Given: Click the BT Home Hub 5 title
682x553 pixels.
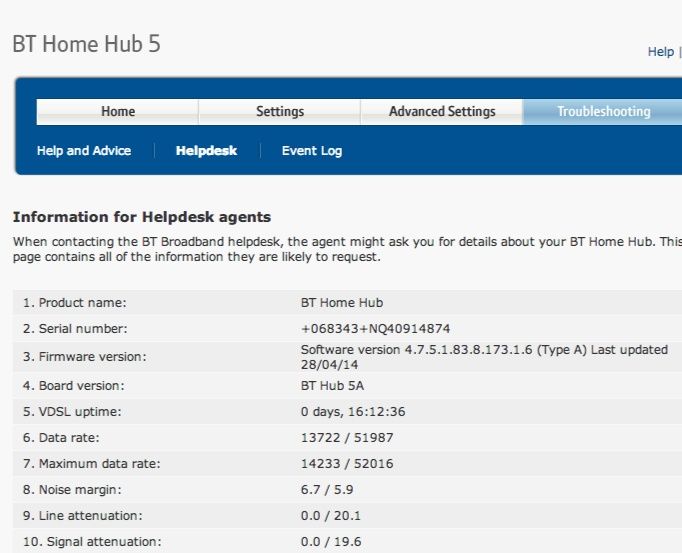Looking at the screenshot, I should coord(87,44).
